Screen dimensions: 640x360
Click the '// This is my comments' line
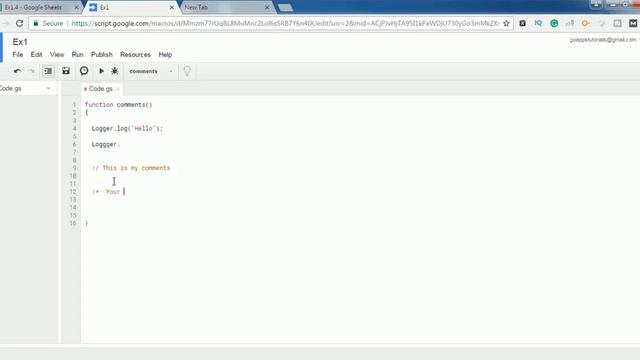[x=131, y=168]
